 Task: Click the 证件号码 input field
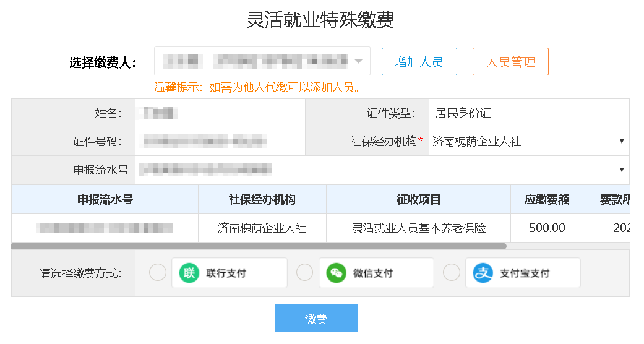click(220, 142)
